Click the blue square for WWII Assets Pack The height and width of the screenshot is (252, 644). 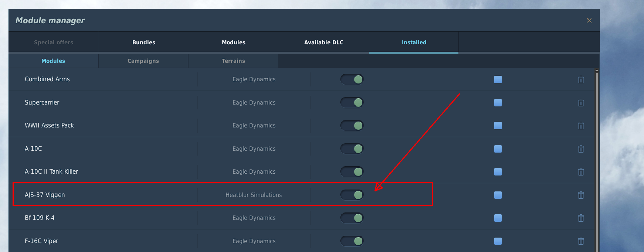point(498,126)
